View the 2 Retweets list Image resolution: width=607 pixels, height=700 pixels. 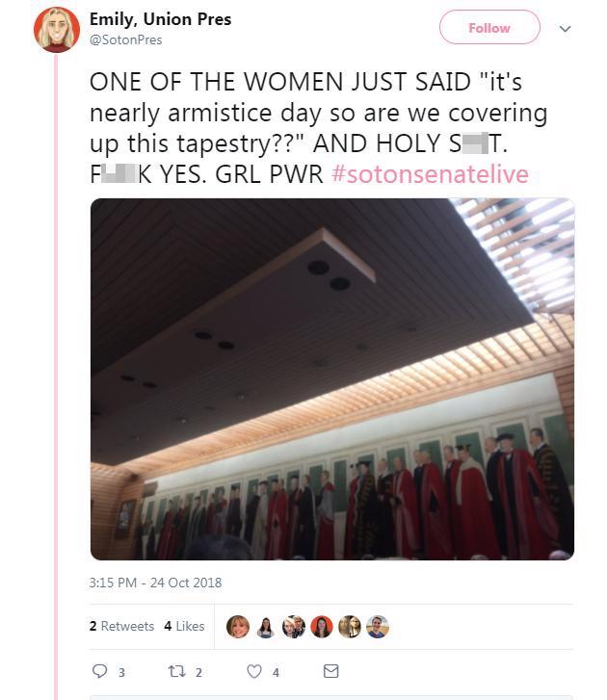tap(121, 626)
